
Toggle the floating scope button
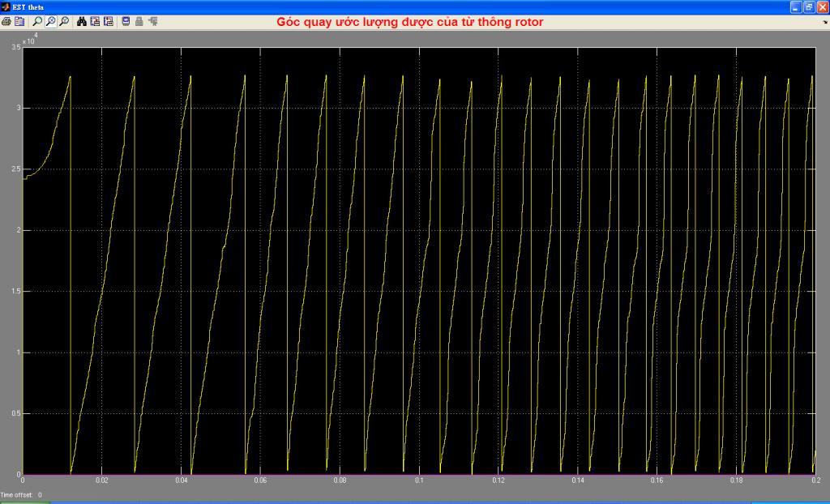pos(126,22)
